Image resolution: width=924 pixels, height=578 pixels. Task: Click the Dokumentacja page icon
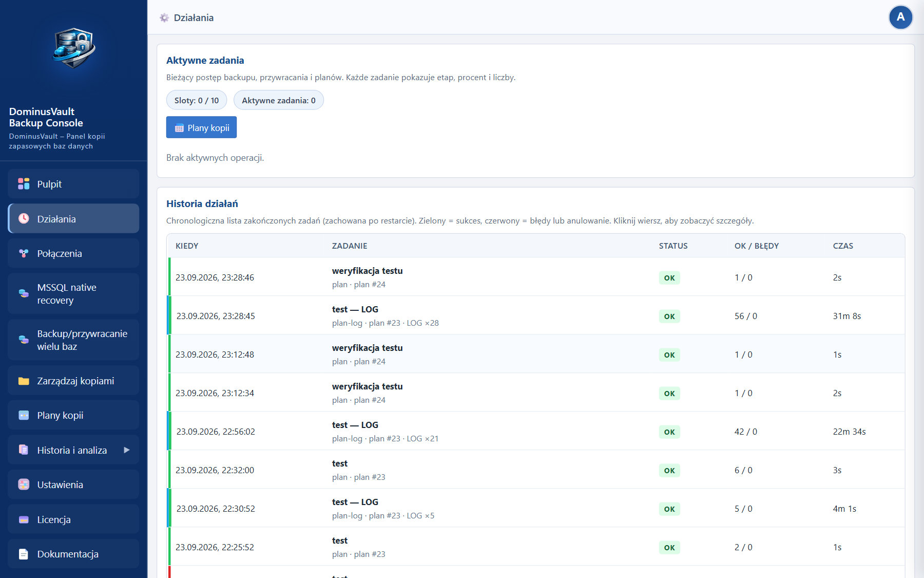[x=24, y=554]
